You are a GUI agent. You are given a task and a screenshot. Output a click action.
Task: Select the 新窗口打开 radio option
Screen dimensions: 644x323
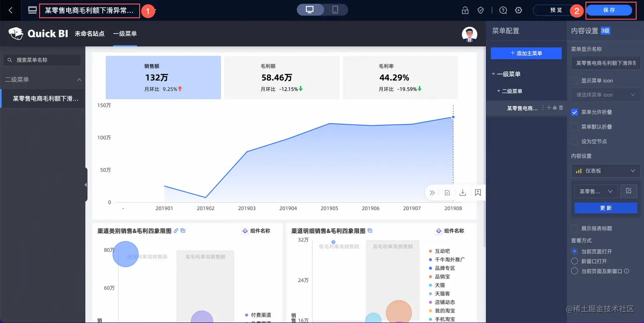[575, 261]
